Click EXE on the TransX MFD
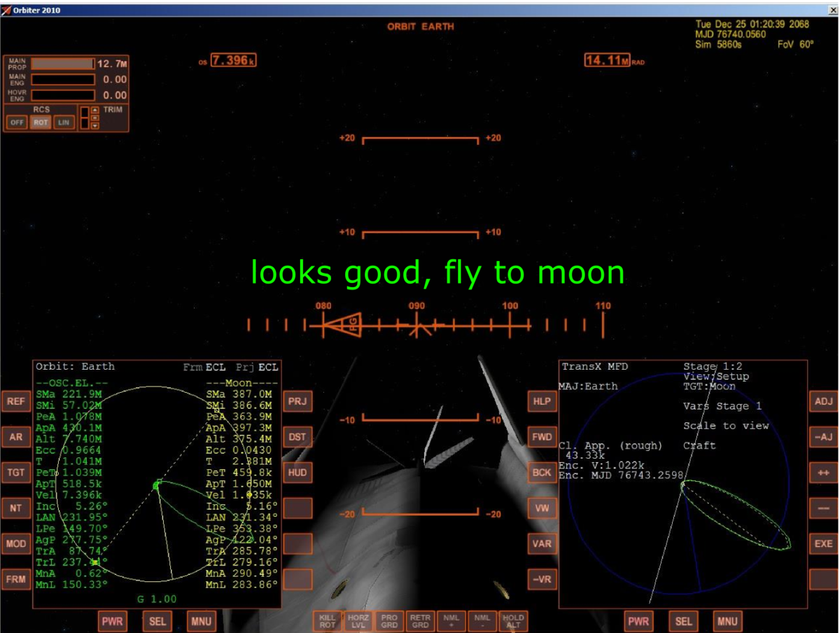 point(823,544)
